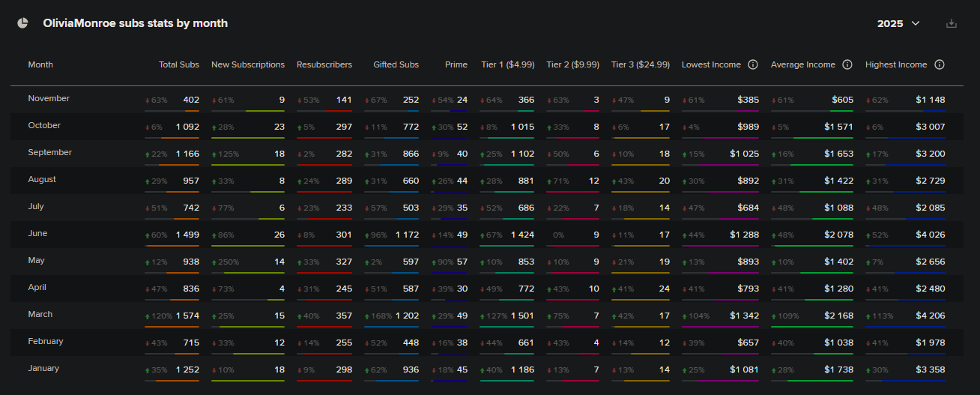The height and width of the screenshot is (395, 980).
Task: Click February lowest income $657
Action: point(748,343)
